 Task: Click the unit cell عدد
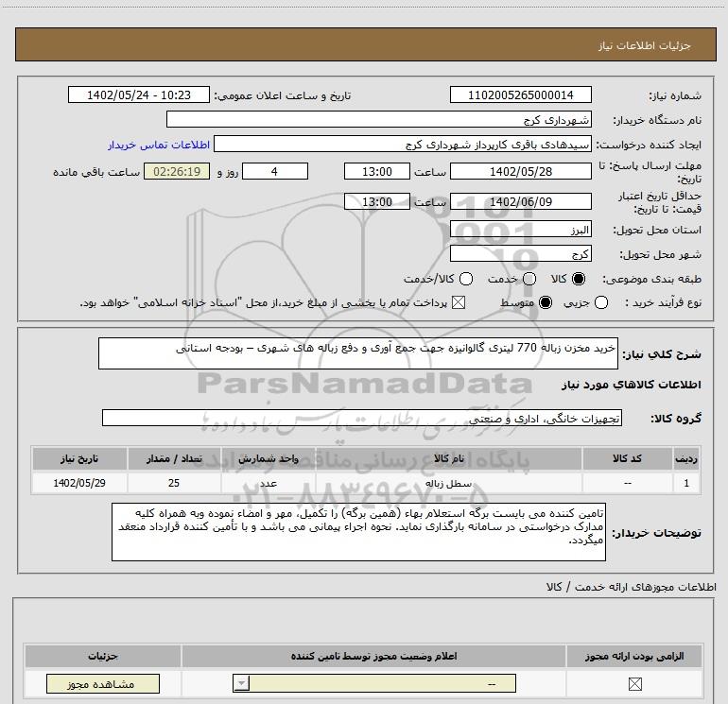(x=269, y=483)
